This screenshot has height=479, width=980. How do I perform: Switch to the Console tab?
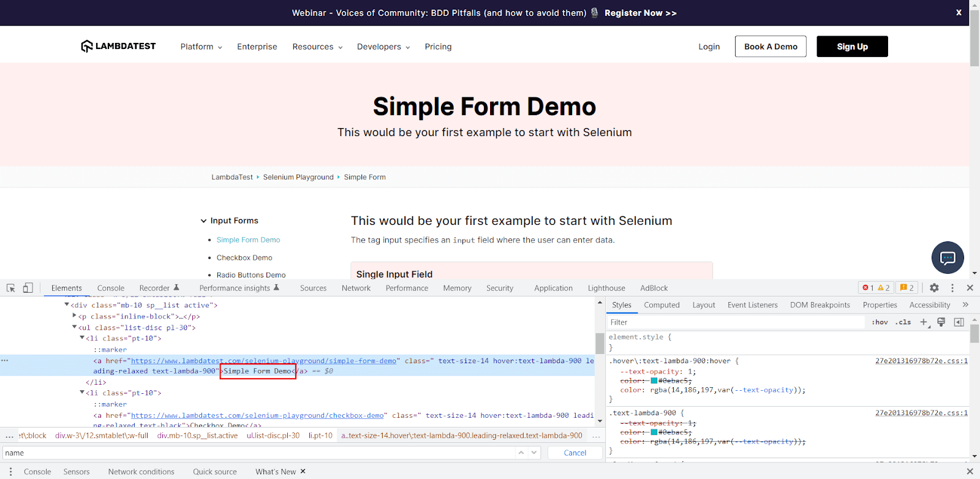click(111, 288)
